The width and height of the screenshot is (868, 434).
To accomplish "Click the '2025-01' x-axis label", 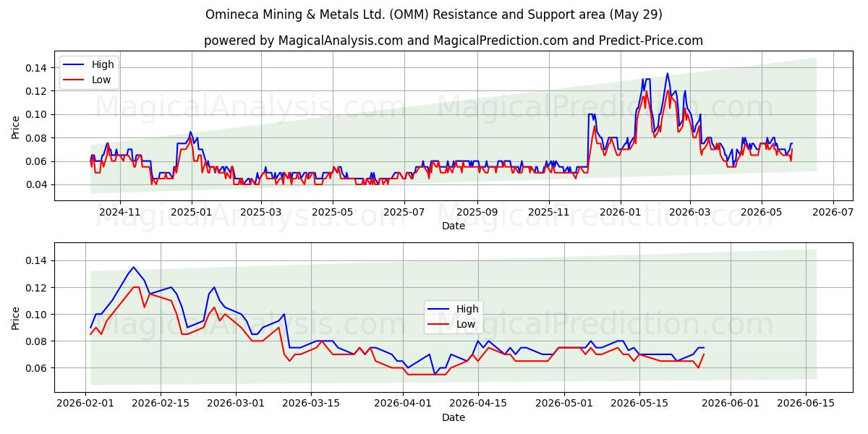I will click(x=192, y=212).
